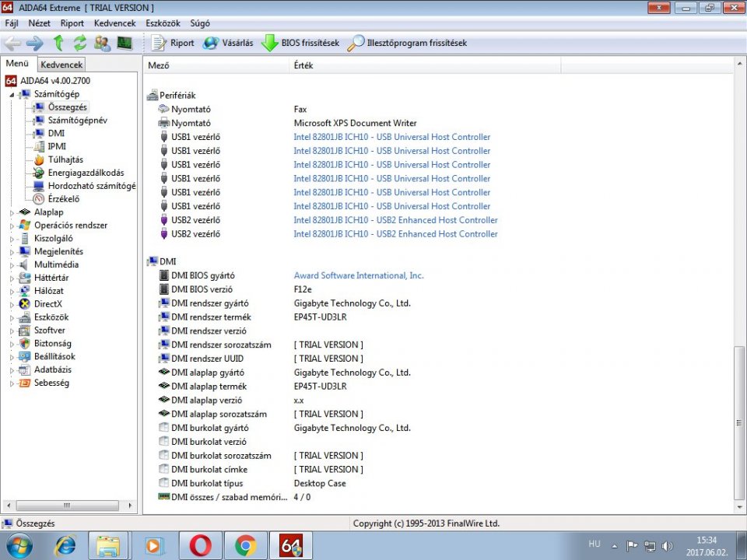Open Google Chrome from taskbar
The height and width of the screenshot is (560, 747).
pyautogui.click(x=246, y=546)
